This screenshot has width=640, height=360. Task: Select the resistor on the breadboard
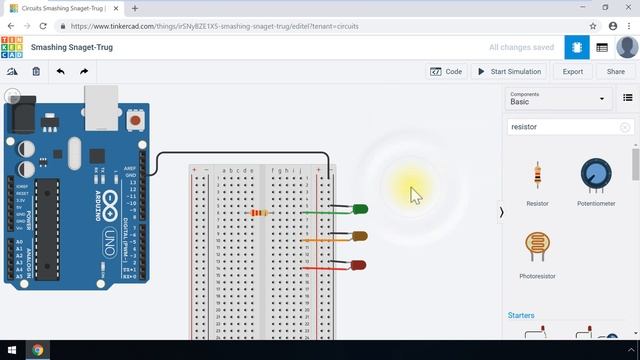(259, 213)
